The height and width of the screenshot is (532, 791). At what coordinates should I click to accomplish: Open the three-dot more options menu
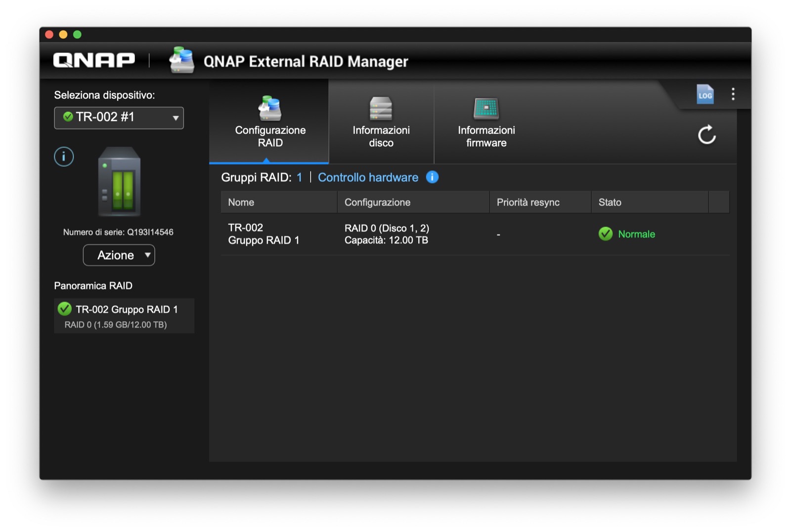733,94
